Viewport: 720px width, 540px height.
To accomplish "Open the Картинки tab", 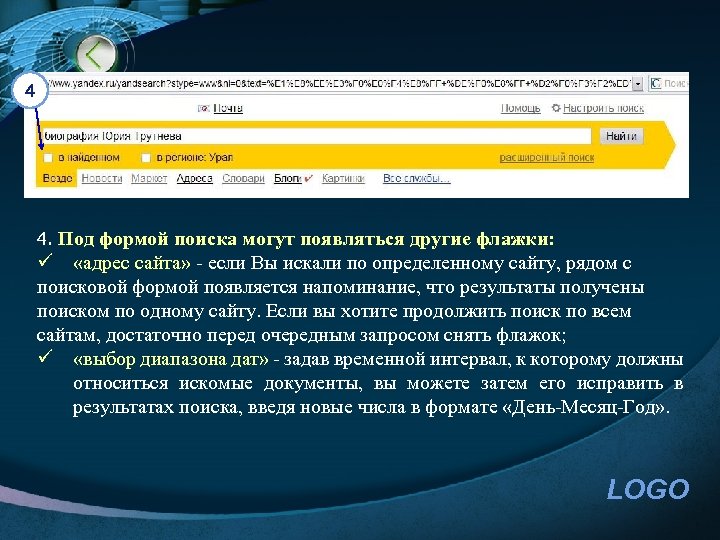I will (343, 178).
